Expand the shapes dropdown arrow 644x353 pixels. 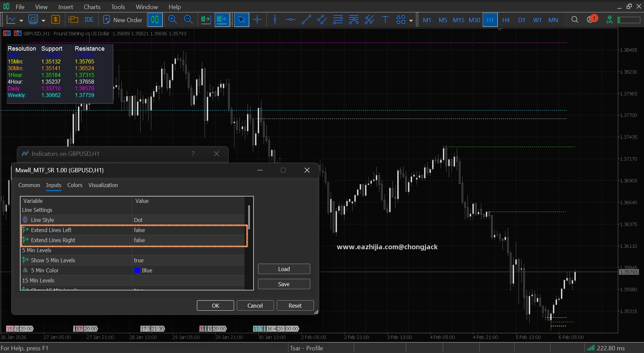(411, 20)
